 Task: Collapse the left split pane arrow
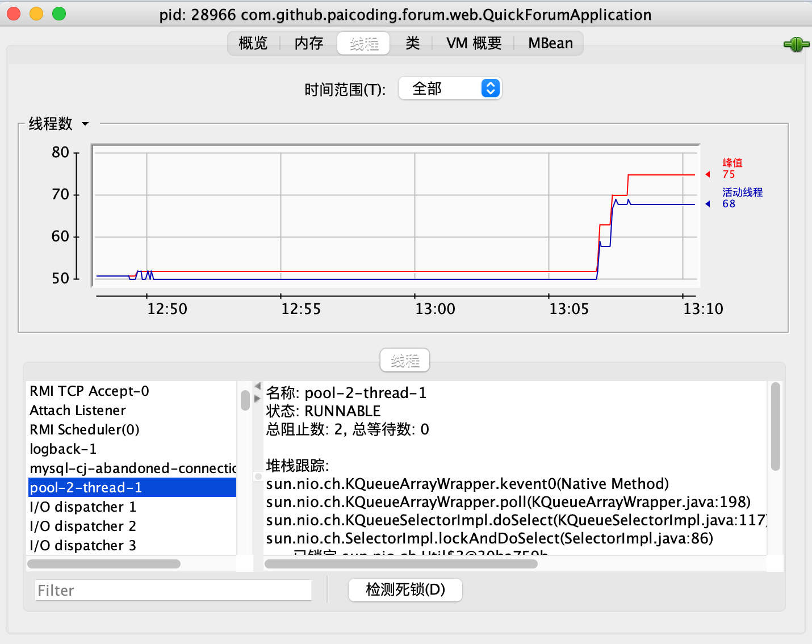coord(258,386)
